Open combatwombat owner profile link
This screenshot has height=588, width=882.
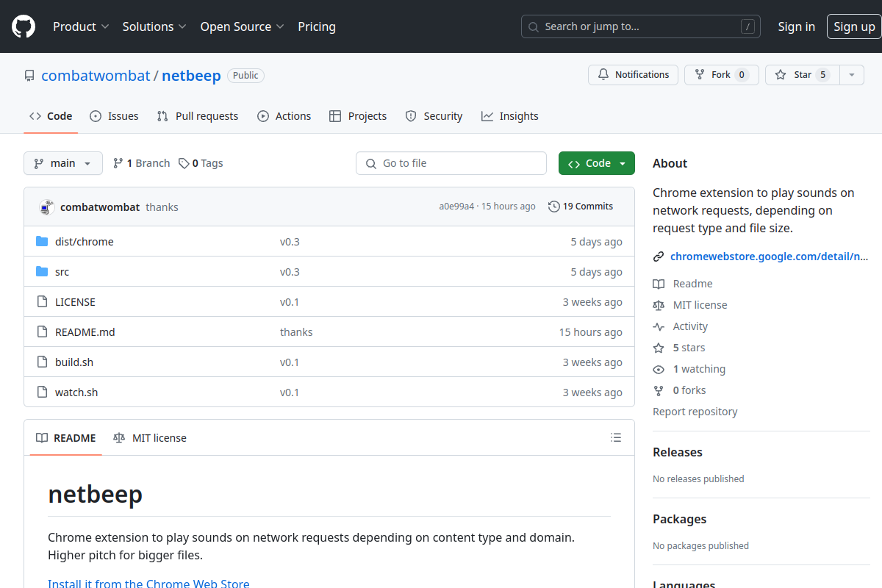point(96,76)
